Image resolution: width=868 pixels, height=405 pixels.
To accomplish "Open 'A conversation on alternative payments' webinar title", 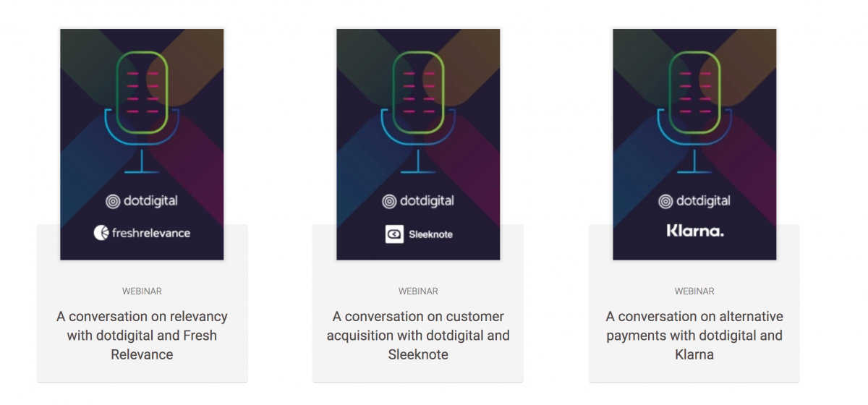I will coord(694,336).
